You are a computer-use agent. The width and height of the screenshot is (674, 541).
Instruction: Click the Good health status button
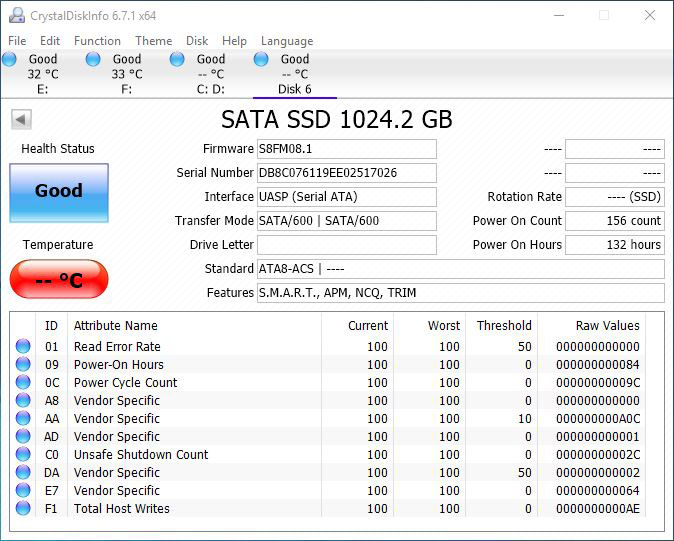(59, 192)
